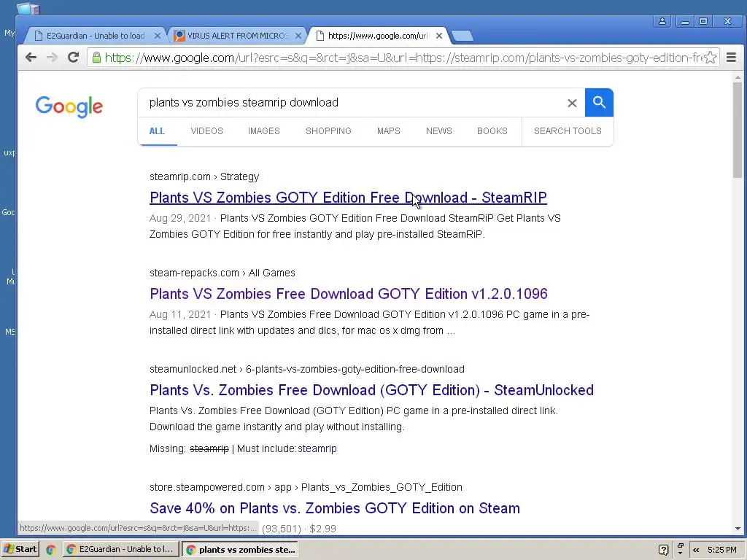Switch to IMAGES results
This screenshot has width=747, height=560.
[x=264, y=131]
